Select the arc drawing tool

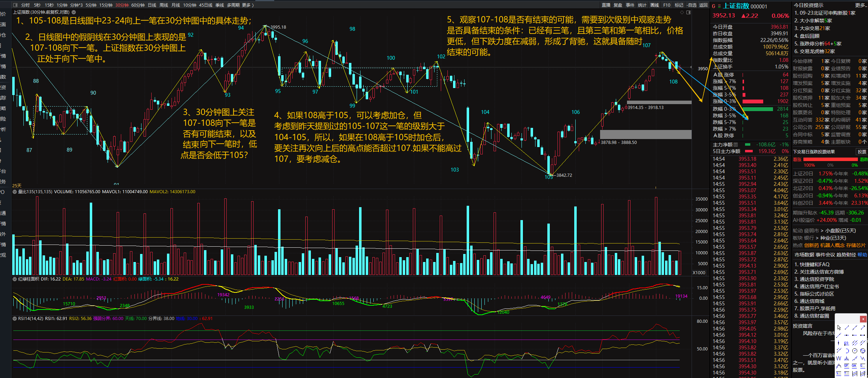click(847, 351)
